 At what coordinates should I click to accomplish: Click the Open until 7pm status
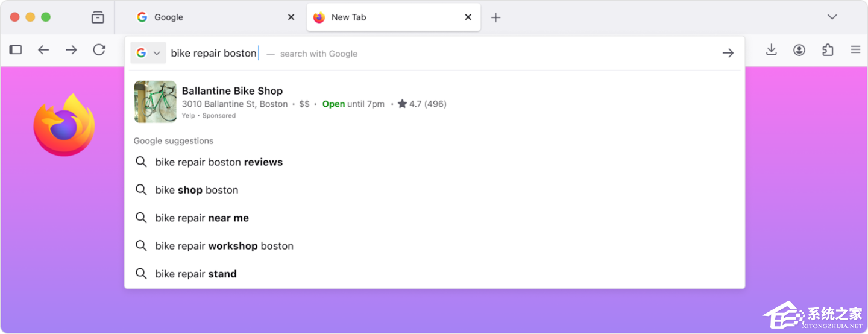pyautogui.click(x=353, y=104)
